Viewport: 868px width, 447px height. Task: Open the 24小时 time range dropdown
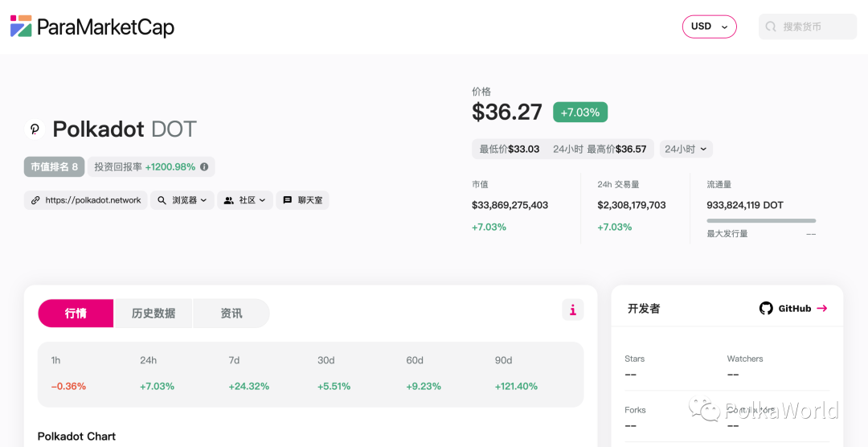686,149
